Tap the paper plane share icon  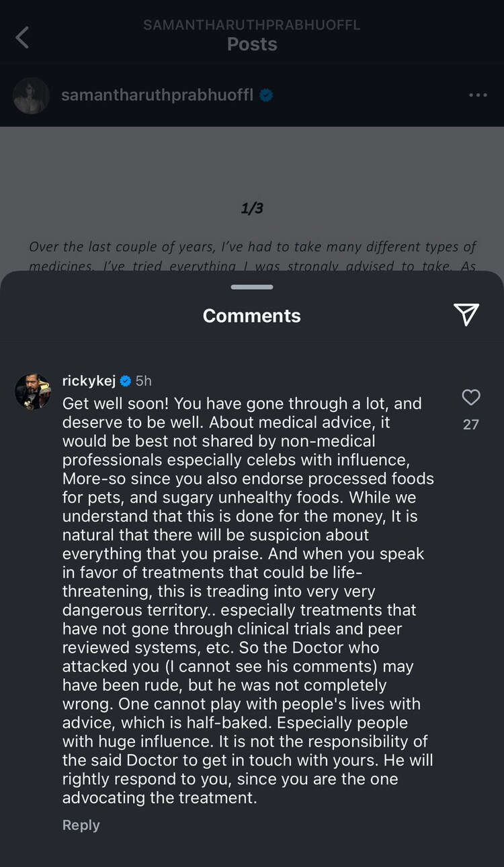pyautogui.click(x=466, y=314)
